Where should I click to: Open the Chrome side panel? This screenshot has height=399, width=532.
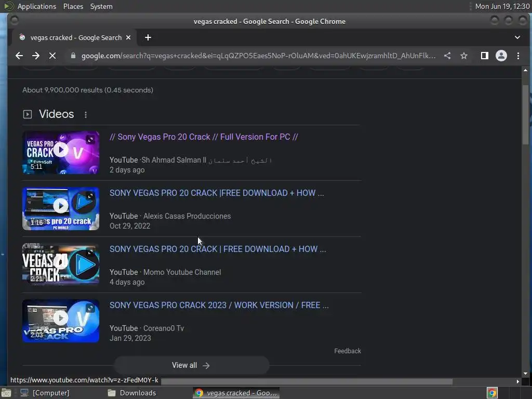point(485,56)
